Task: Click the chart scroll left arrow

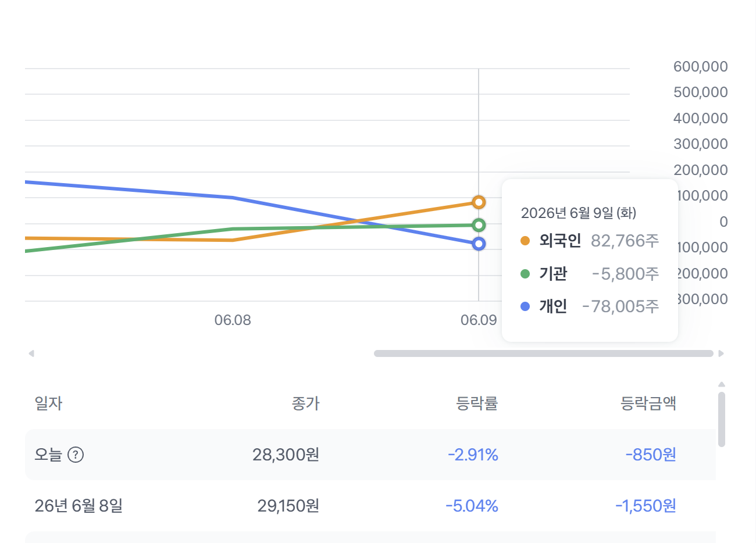Action: pyautogui.click(x=31, y=353)
